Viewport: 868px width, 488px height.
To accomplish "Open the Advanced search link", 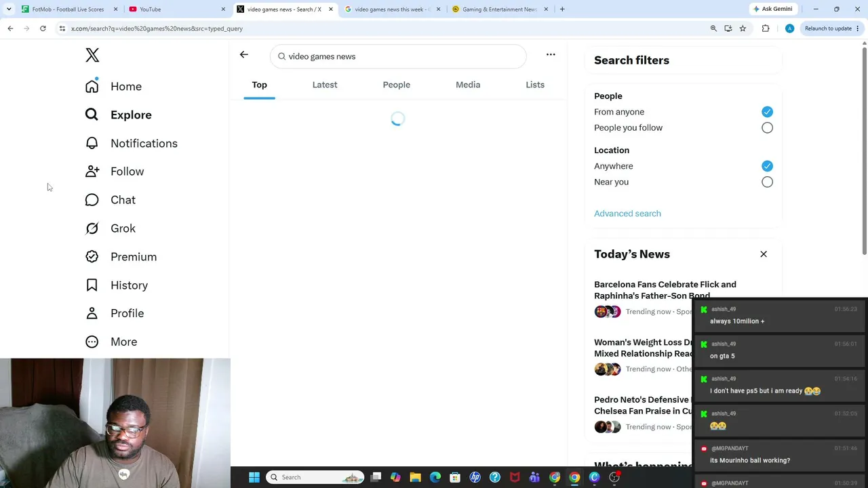I will (627, 213).
